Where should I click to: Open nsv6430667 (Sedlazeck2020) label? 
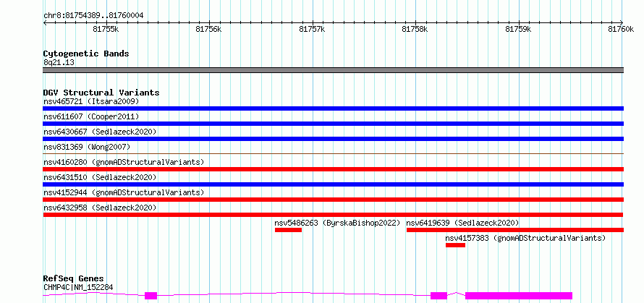point(100,132)
